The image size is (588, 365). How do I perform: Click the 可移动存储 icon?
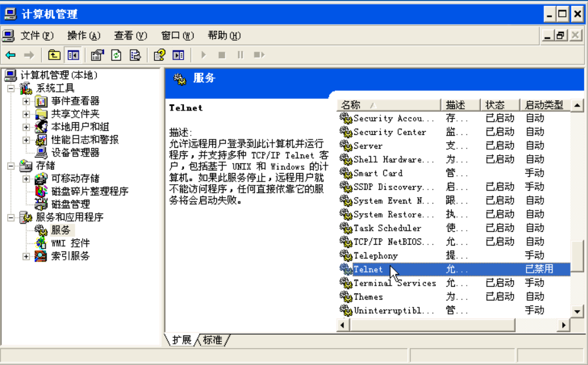[x=41, y=179]
